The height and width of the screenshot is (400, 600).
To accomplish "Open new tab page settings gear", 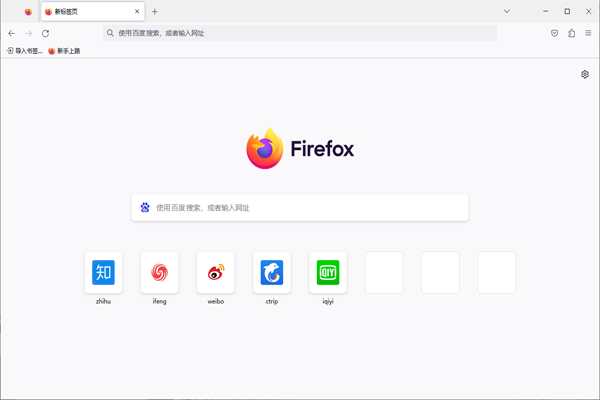I will [x=585, y=75].
